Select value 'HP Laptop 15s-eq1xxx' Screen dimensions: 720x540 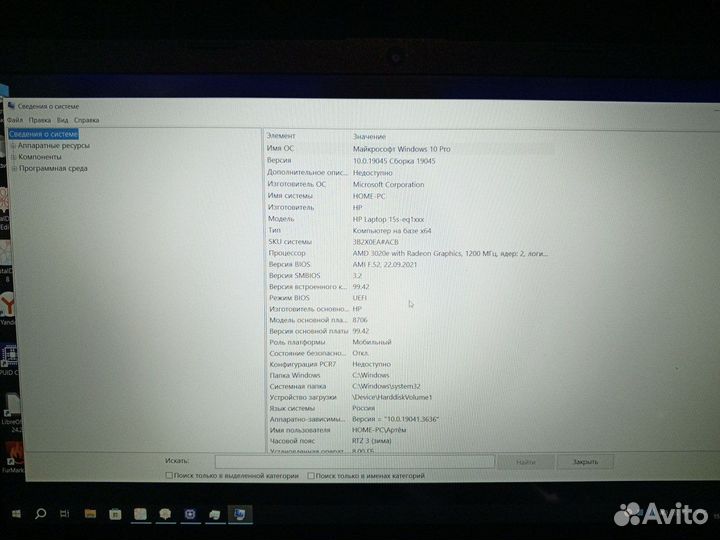[388, 219]
